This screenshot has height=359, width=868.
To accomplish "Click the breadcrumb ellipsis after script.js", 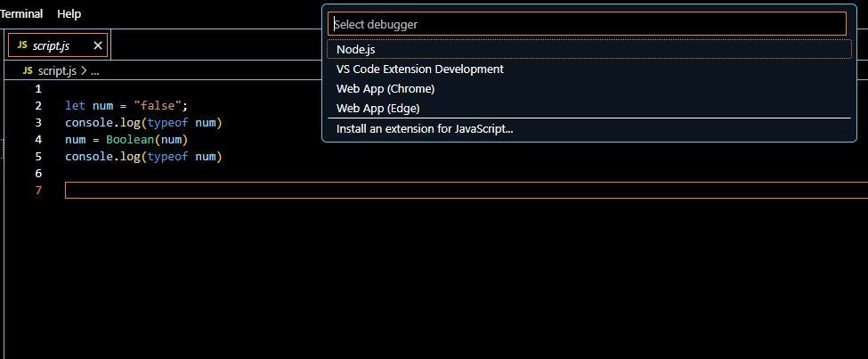I will [94, 71].
